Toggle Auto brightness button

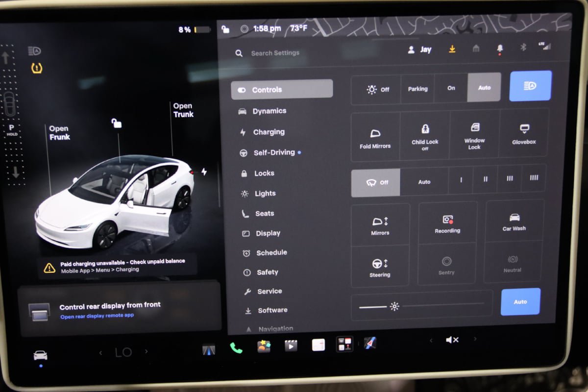click(520, 302)
